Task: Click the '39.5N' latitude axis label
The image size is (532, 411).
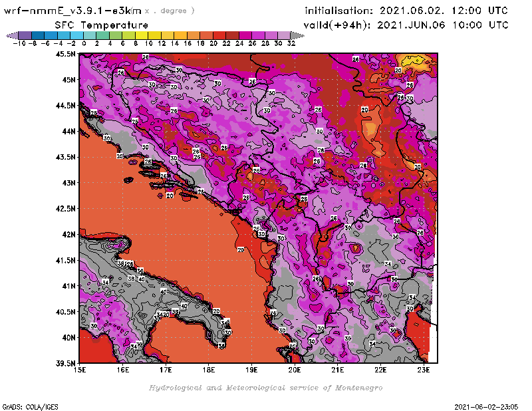Action: [x=66, y=364]
